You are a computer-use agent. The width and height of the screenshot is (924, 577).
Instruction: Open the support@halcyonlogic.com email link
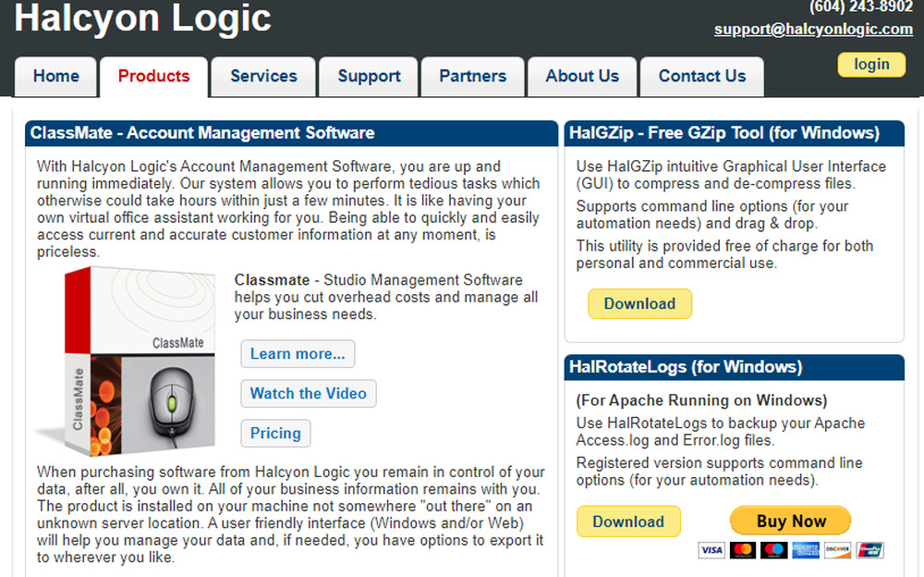point(813,29)
